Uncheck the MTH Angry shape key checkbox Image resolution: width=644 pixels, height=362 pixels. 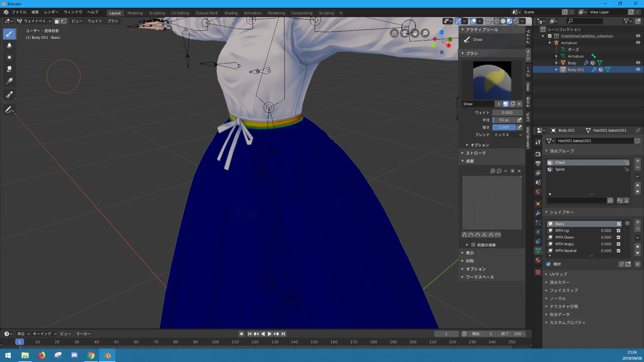click(x=619, y=244)
